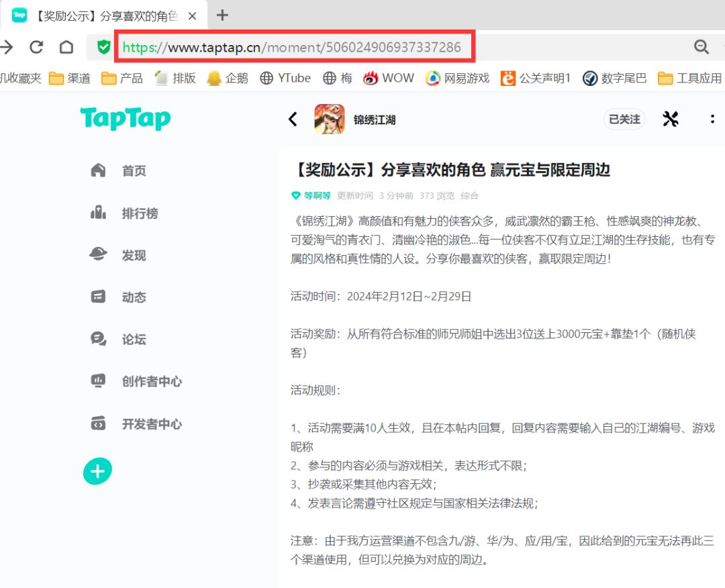Image resolution: width=725 pixels, height=588 pixels.
Task: Click the 综合 category tag
Action: [469, 195]
